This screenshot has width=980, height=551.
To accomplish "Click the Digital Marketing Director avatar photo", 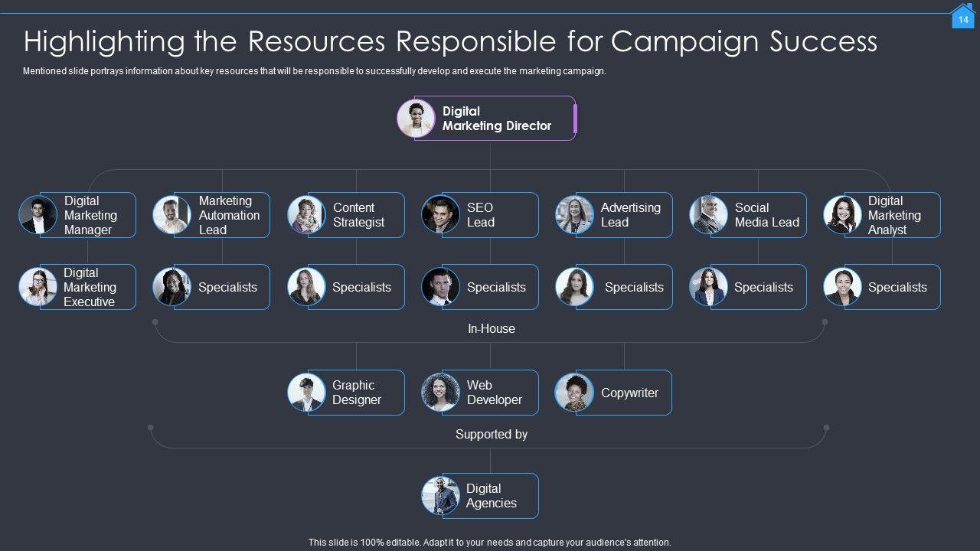I will [416, 119].
